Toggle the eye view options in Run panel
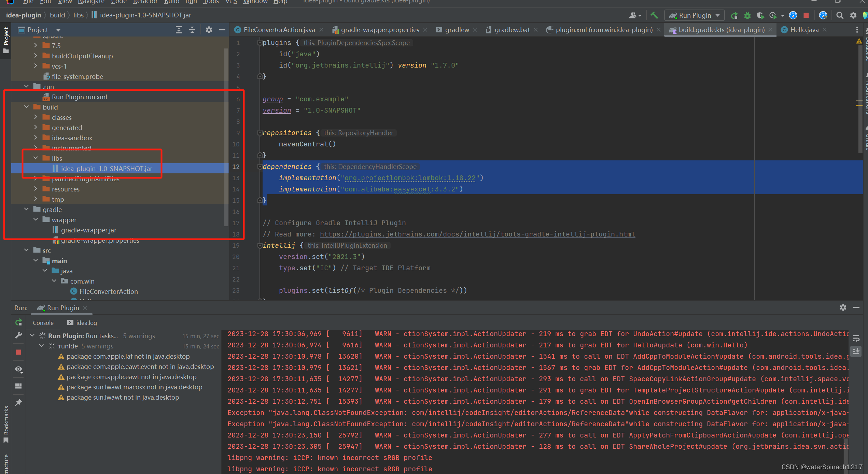868x474 pixels. pos(19,369)
